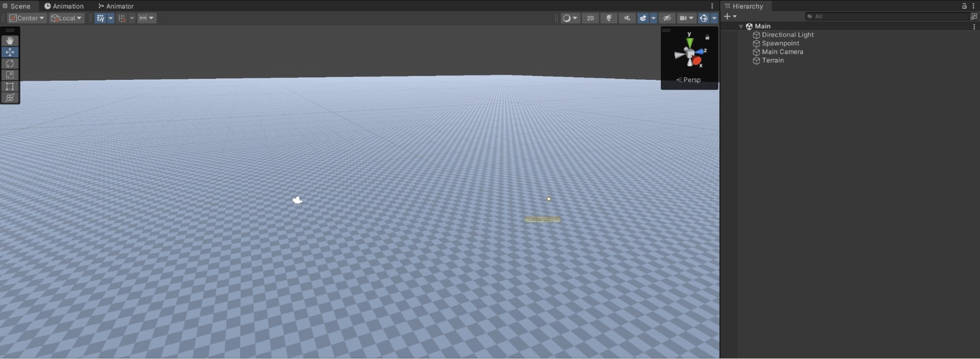Click the light gizmo in scene
This screenshot has width=980, height=359.
click(x=549, y=199)
